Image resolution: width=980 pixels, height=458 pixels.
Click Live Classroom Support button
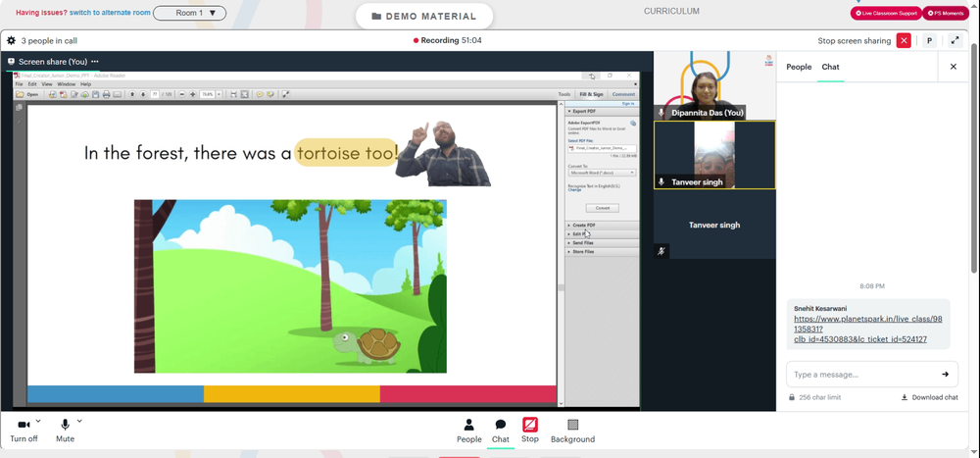point(886,13)
